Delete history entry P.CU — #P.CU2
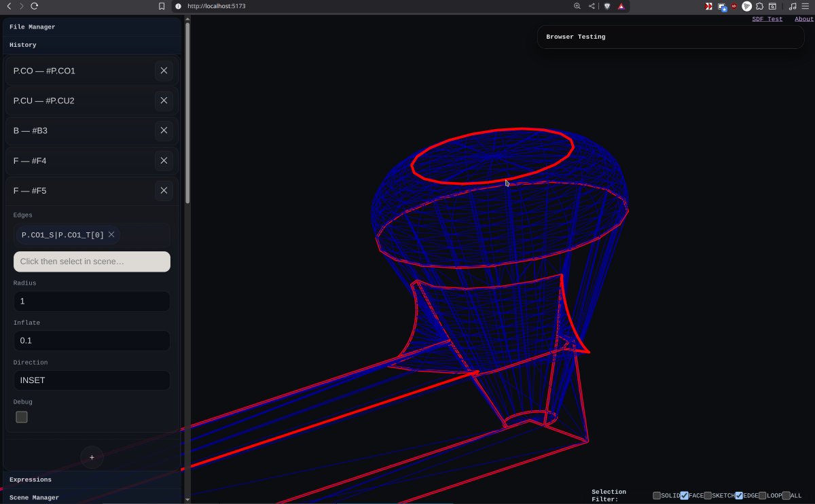 click(164, 101)
